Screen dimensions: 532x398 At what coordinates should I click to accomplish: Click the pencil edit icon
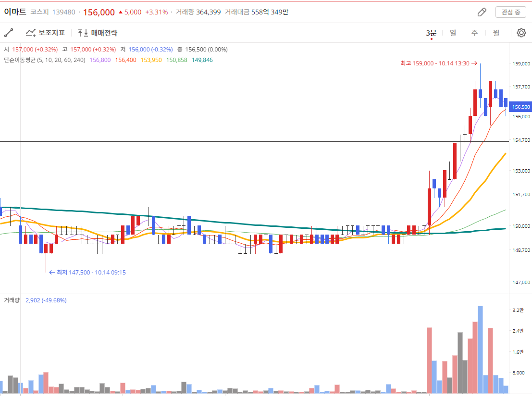click(482, 12)
